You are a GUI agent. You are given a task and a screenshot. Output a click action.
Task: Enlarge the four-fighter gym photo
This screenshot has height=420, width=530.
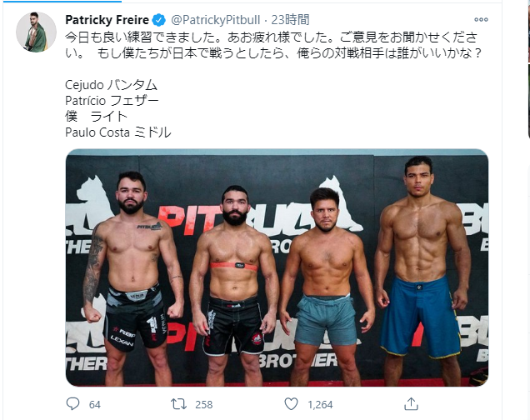point(277,267)
